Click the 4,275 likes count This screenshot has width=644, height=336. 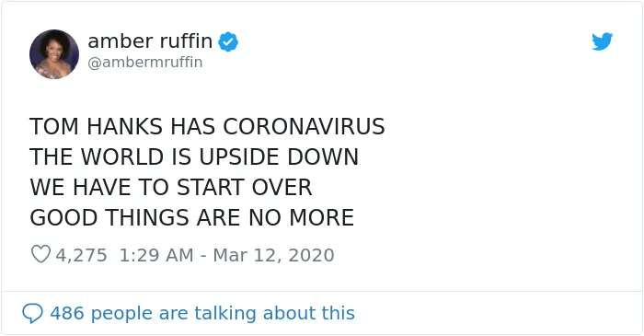(x=81, y=255)
